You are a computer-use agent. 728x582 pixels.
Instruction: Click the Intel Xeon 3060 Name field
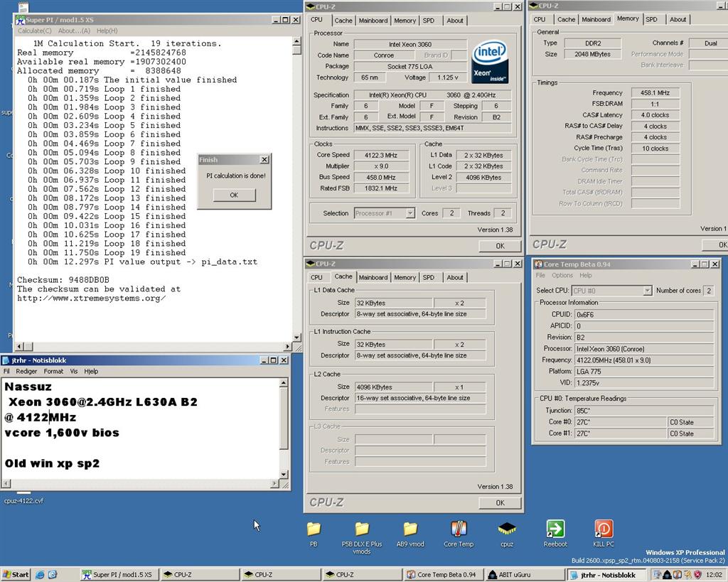pos(410,44)
